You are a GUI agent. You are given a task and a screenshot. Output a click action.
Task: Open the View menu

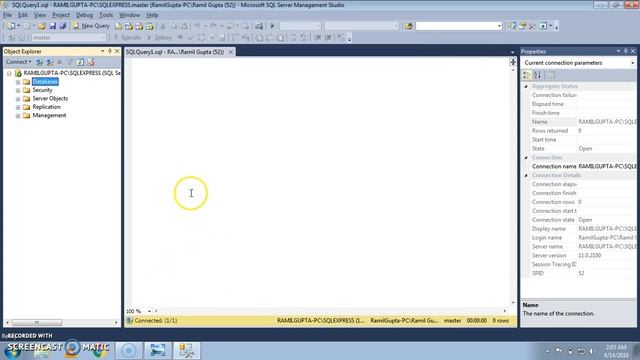pos(40,15)
